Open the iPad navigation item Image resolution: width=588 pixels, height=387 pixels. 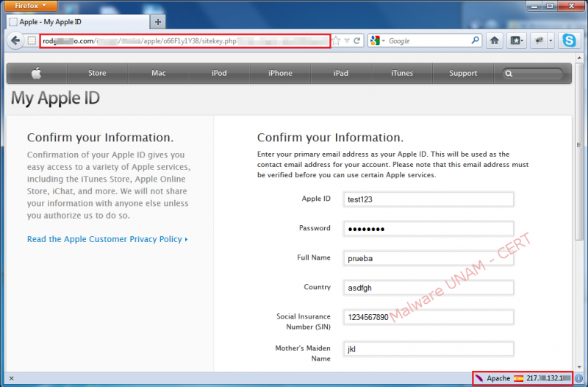[x=341, y=73]
